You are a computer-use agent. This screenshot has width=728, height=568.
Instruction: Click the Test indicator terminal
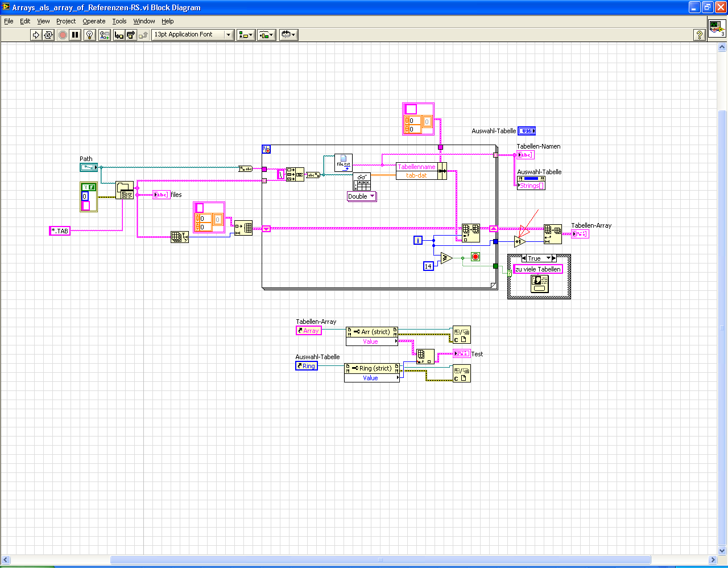[461, 353]
